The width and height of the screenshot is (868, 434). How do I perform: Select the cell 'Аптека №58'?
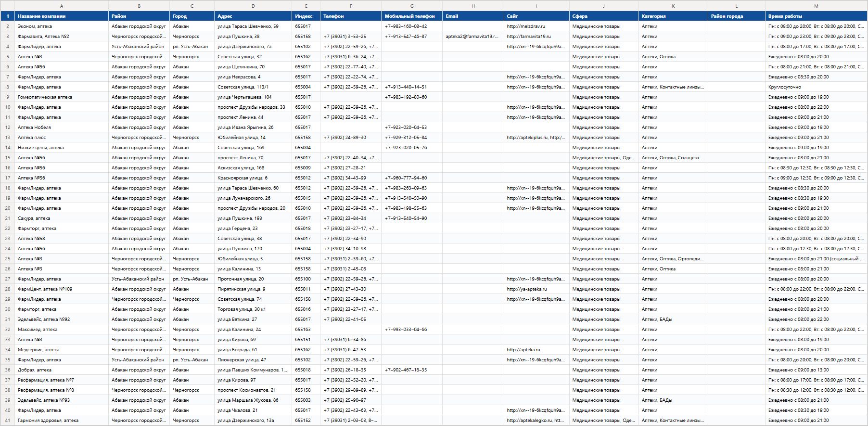pyautogui.click(x=62, y=239)
